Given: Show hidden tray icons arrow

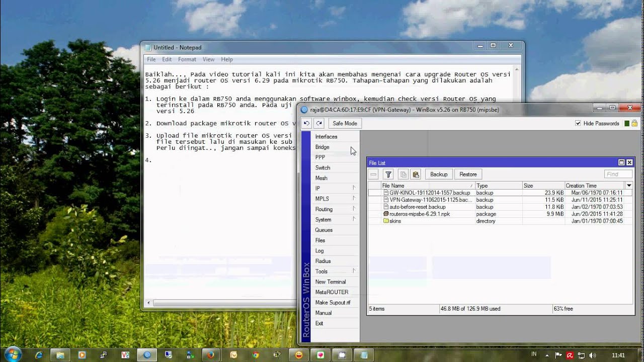Looking at the screenshot, I should pos(547,355).
